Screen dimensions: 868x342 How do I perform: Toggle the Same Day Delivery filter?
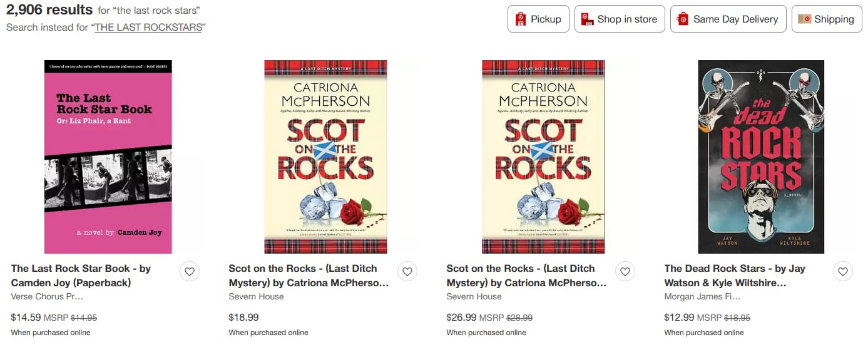pos(728,19)
